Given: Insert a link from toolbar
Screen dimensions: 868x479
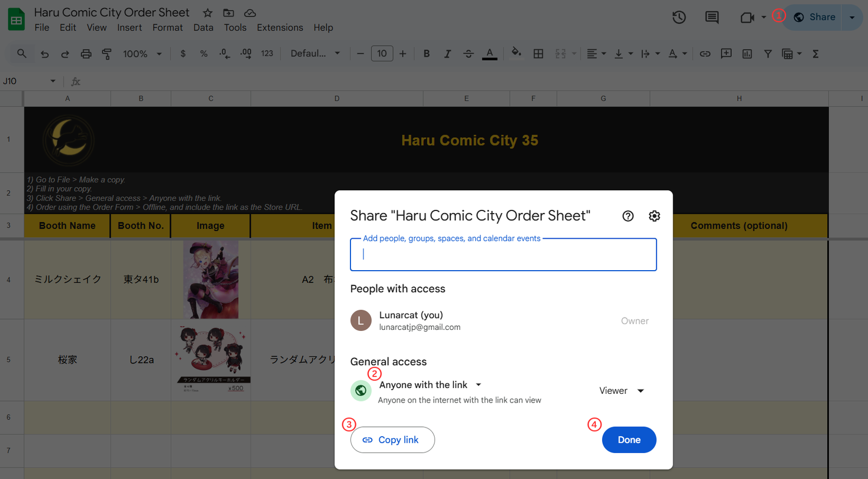Looking at the screenshot, I should coord(705,54).
